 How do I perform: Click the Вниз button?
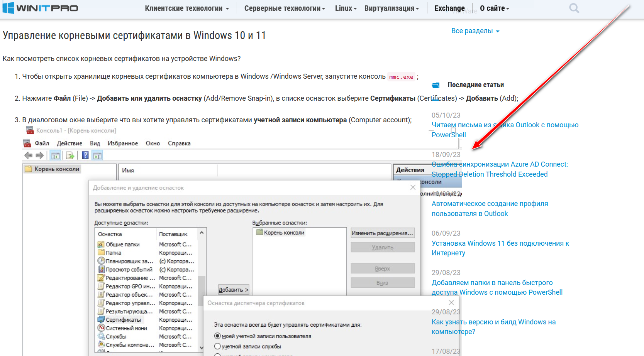383,283
